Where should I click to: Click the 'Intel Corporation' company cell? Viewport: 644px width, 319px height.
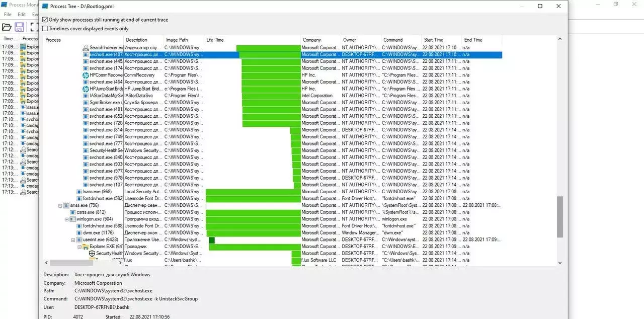tap(317, 96)
